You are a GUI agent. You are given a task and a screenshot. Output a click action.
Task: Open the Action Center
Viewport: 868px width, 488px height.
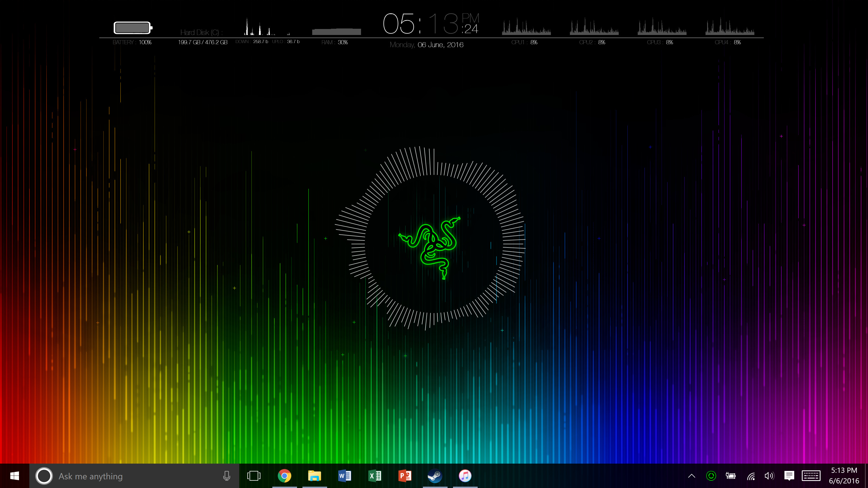coord(790,476)
